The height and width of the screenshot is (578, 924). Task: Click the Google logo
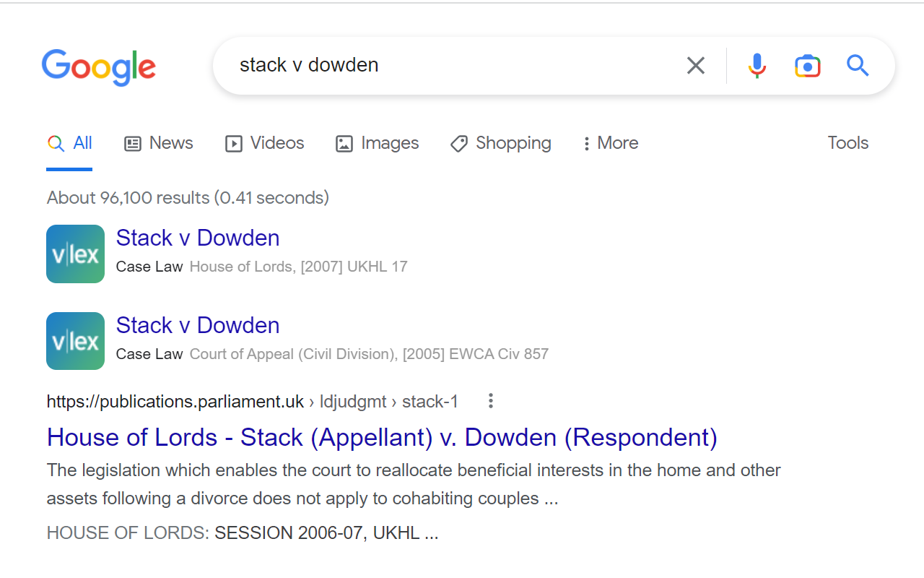99,67
